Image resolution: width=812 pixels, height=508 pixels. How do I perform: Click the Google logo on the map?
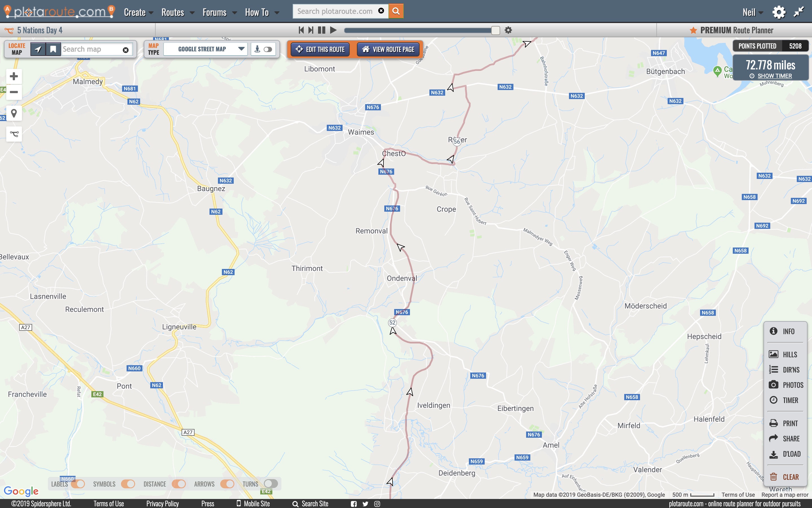tap(21, 491)
